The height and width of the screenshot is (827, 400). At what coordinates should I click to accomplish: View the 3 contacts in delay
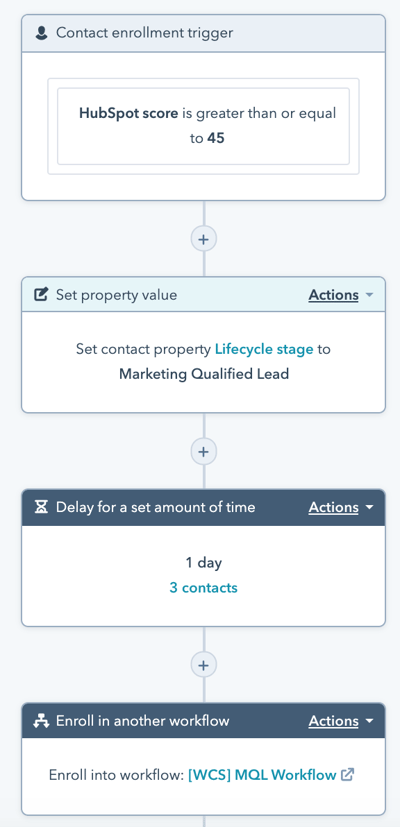click(204, 588)
